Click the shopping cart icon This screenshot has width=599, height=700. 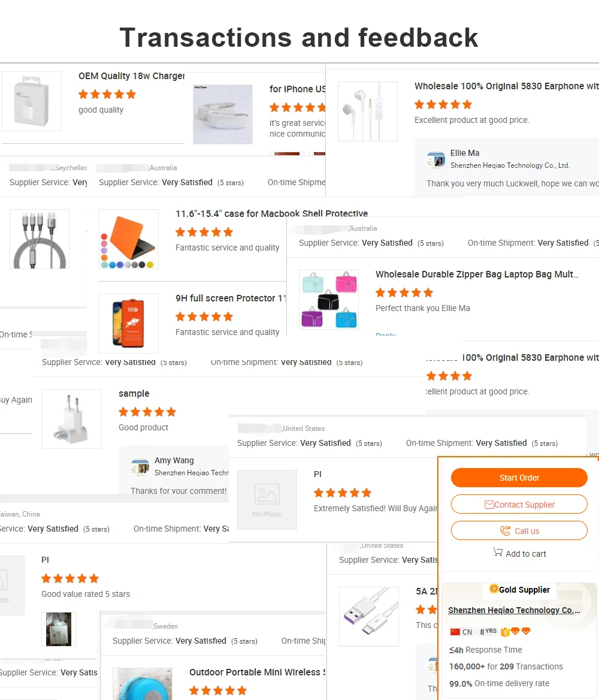tap(498, 552)
